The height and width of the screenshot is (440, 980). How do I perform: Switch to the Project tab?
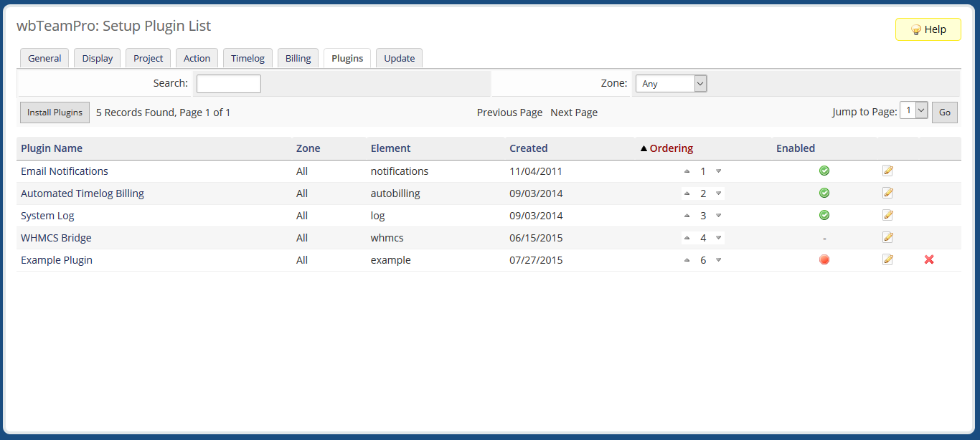click(x=149, y=59)
